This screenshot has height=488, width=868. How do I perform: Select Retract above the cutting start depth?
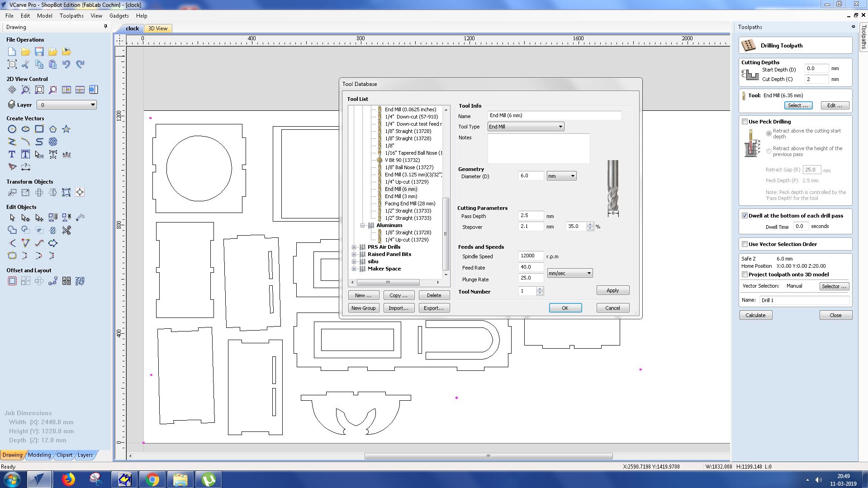769,133
